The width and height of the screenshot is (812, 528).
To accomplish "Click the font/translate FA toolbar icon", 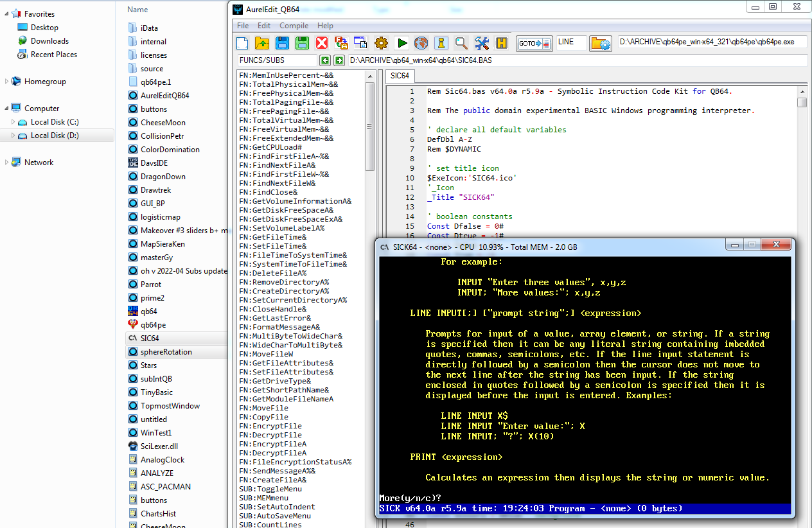I will coord(342,43).
